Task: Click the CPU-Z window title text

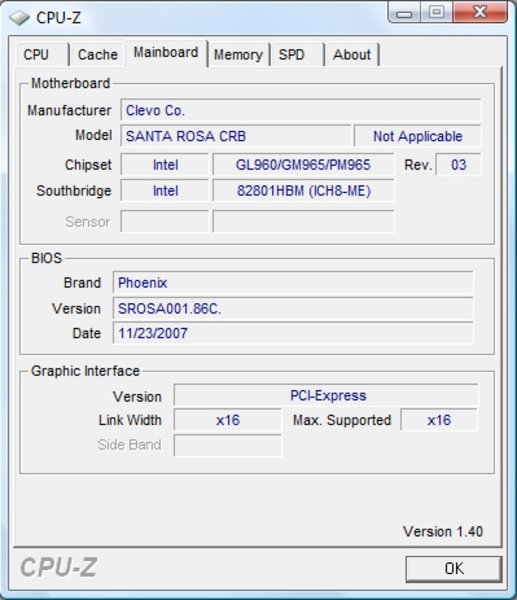Action: point(59,18)
